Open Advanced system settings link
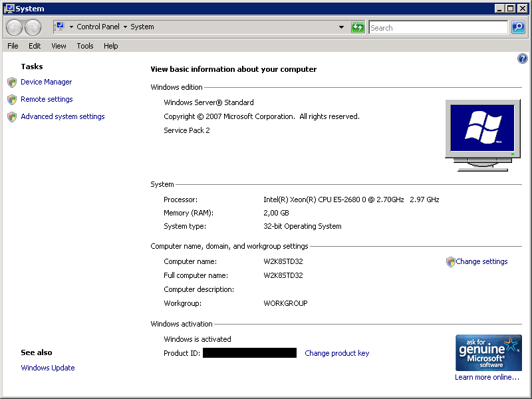 coord(63,117)
